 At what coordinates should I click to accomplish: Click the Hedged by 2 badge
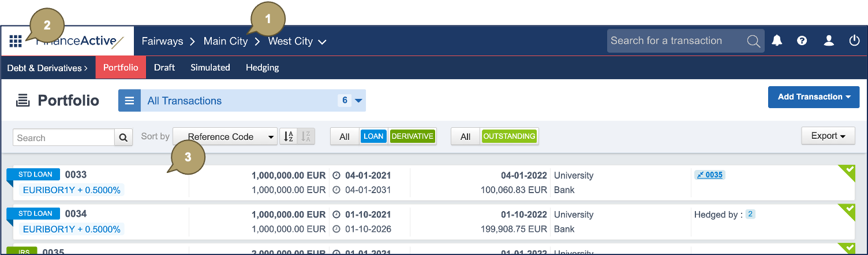tap(750, 214)
